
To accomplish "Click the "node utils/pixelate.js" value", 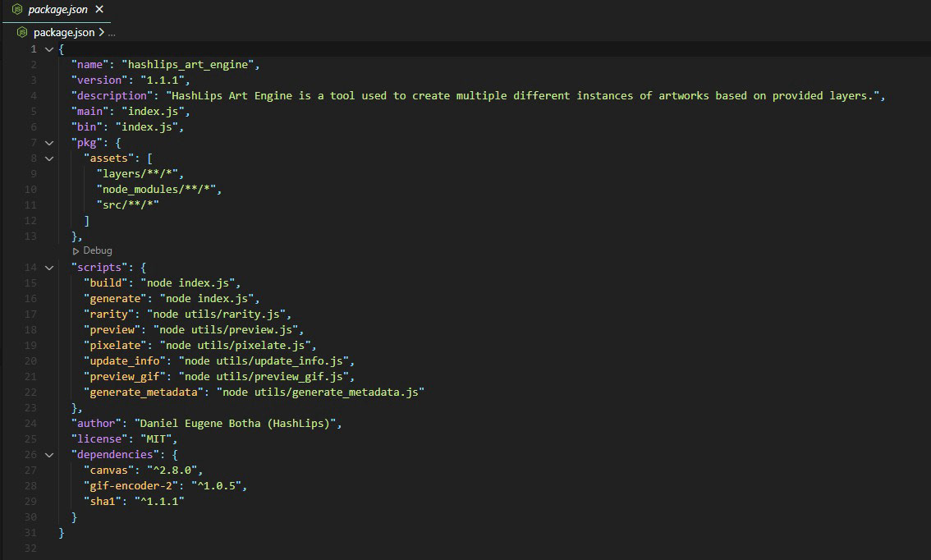I will 235,346.
